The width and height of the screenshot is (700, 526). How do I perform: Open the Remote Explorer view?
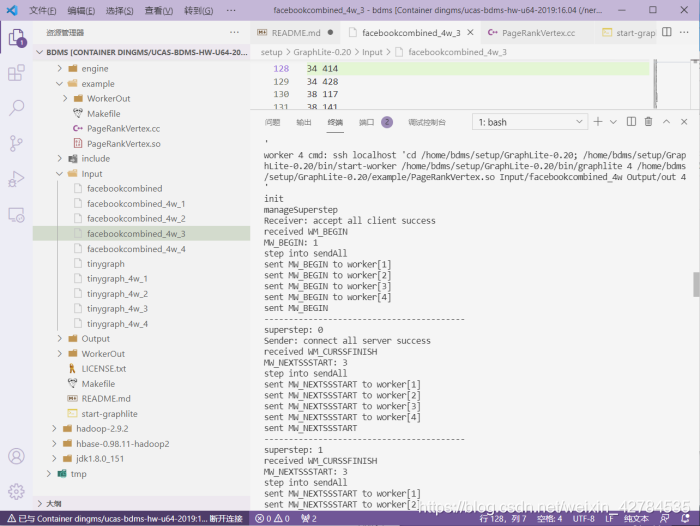[x=17, y=215]
